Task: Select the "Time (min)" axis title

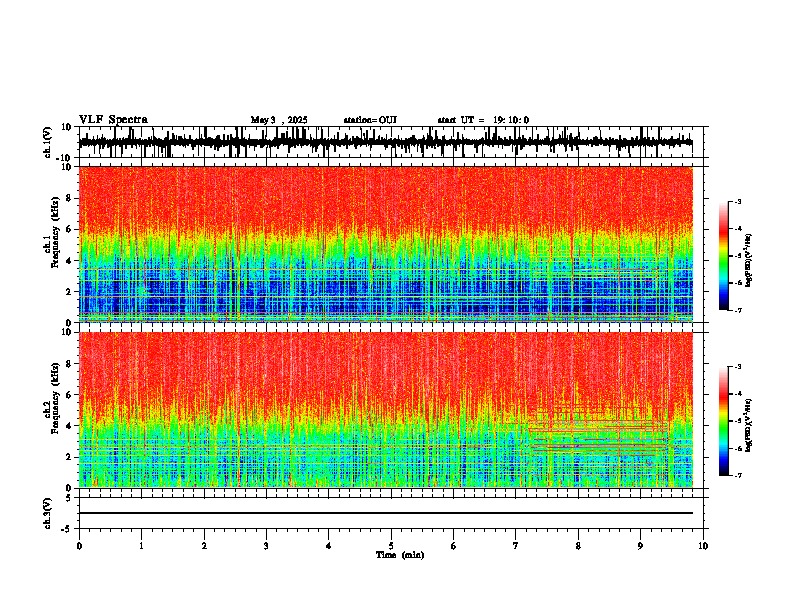Action: pos(400,555)
